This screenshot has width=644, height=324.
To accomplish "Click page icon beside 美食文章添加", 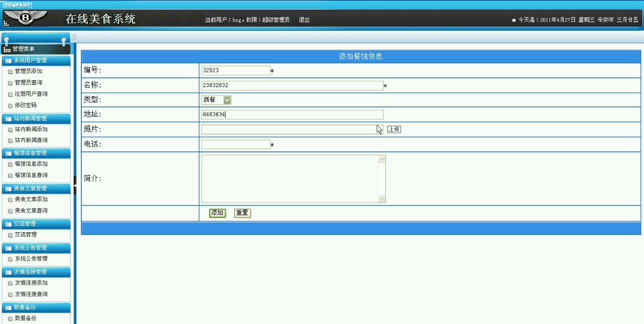I will click(x=10, y=200).
